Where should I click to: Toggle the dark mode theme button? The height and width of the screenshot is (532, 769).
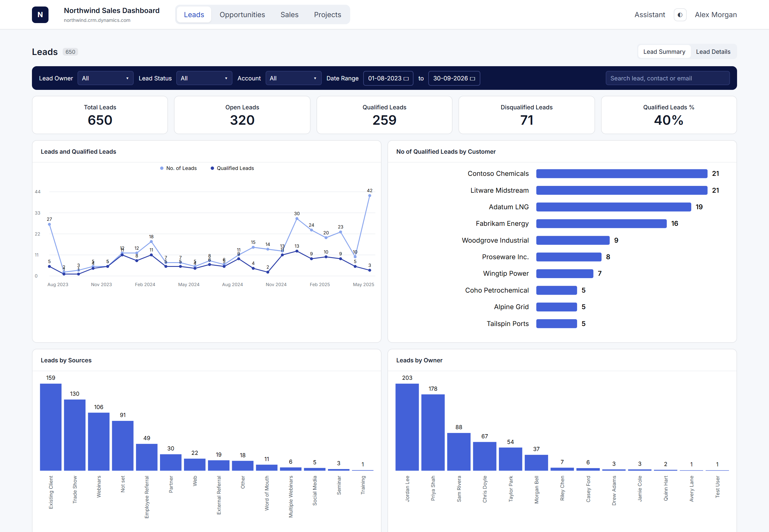(x=680, y=15)
